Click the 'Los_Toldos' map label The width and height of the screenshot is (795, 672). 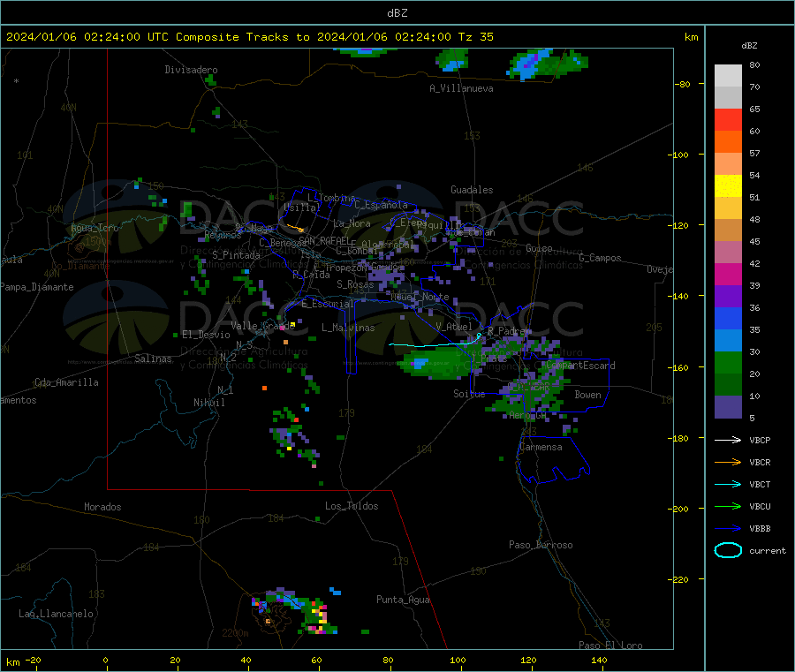[x=352, y=506]
